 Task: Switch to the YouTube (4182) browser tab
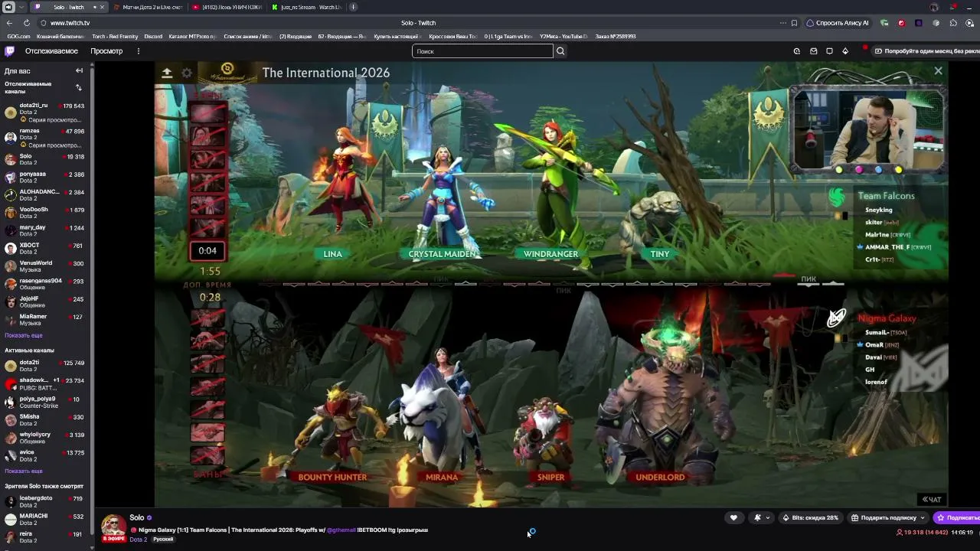[227, 7]
